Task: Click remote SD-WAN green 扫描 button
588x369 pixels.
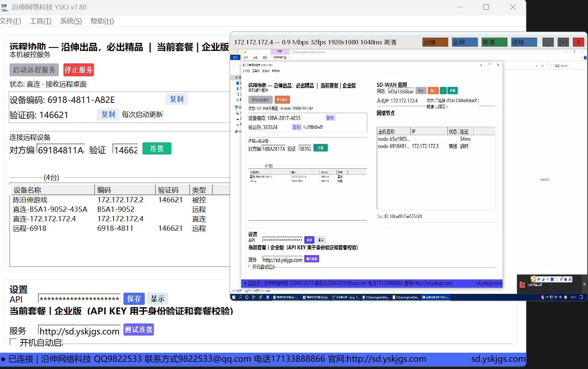Action: pyautogui.click(x=452, y=90)
